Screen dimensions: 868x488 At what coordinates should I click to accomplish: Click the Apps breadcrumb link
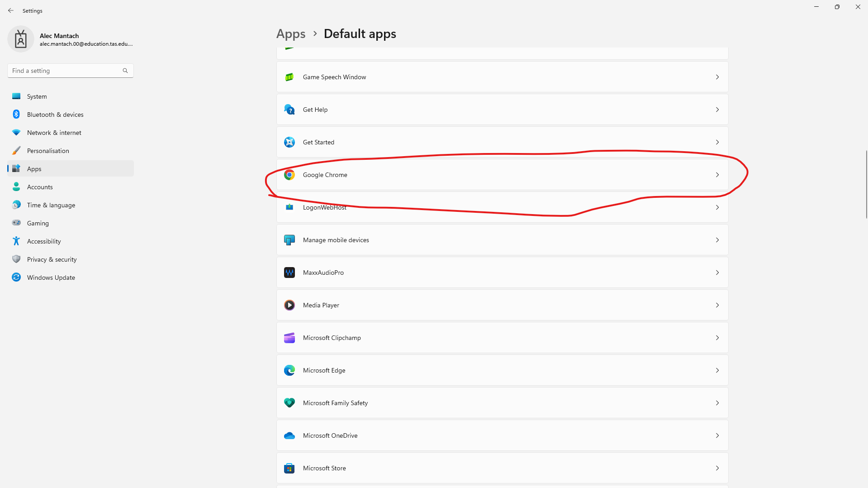tap(291, 34)
